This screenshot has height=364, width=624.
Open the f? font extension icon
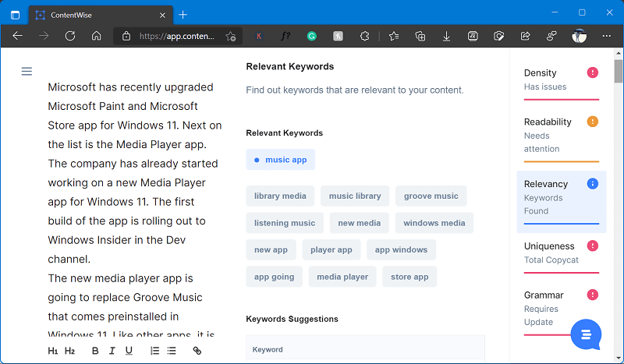pos(285,36)
